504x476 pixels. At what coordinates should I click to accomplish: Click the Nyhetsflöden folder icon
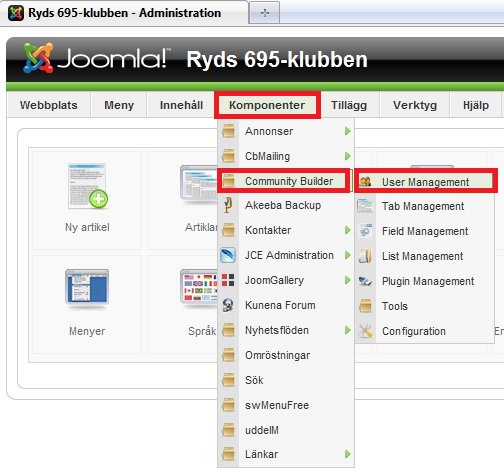coord(228,330)
